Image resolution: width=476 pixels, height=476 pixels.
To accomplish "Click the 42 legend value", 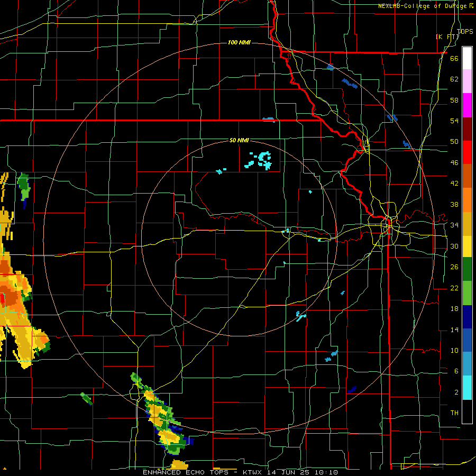I will pos(454,184).
